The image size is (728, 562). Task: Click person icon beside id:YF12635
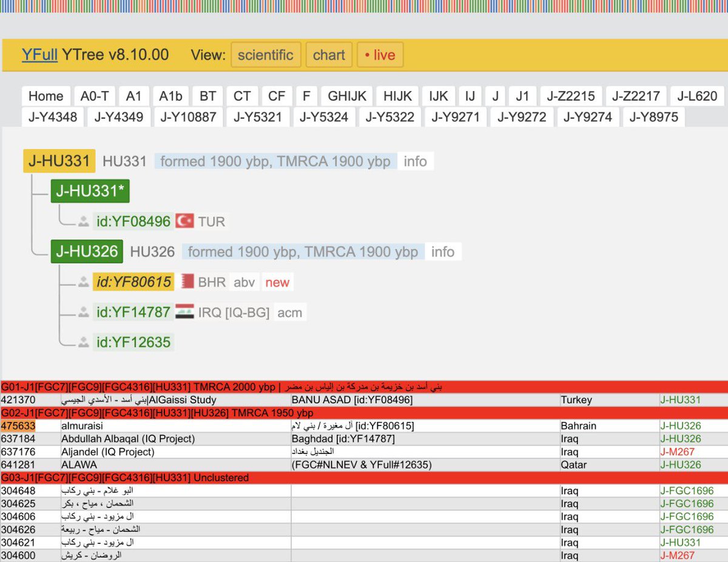pos(84,342)
